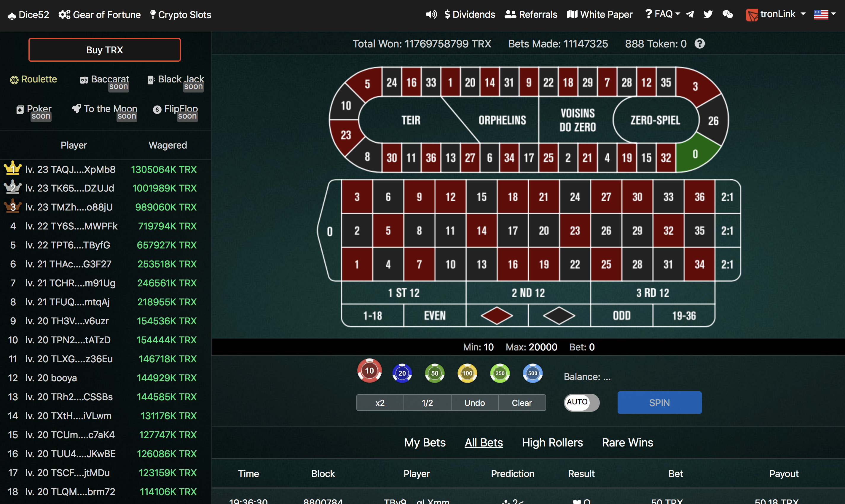The height and width of the screenshot is (504, 845).
Task: Open the US flag language dropdown
Action: point(825,14)
